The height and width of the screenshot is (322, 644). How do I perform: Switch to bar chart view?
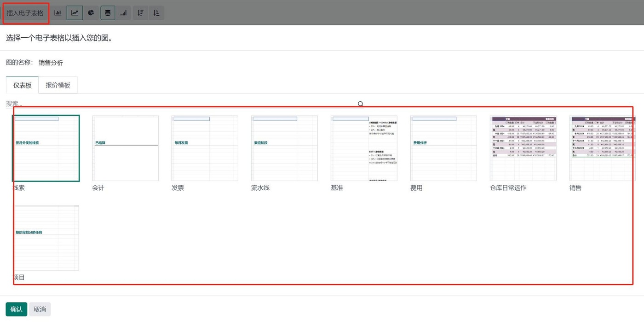click(58, 13)
